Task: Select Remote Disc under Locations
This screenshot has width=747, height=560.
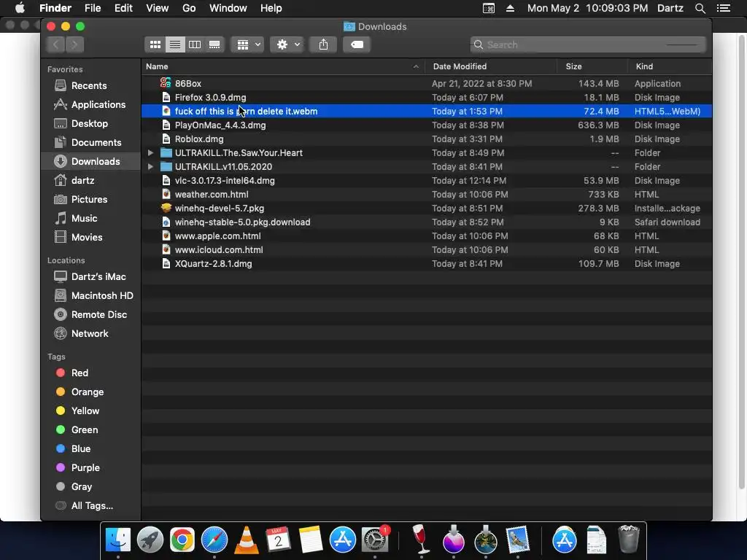Action: (90, 315)
